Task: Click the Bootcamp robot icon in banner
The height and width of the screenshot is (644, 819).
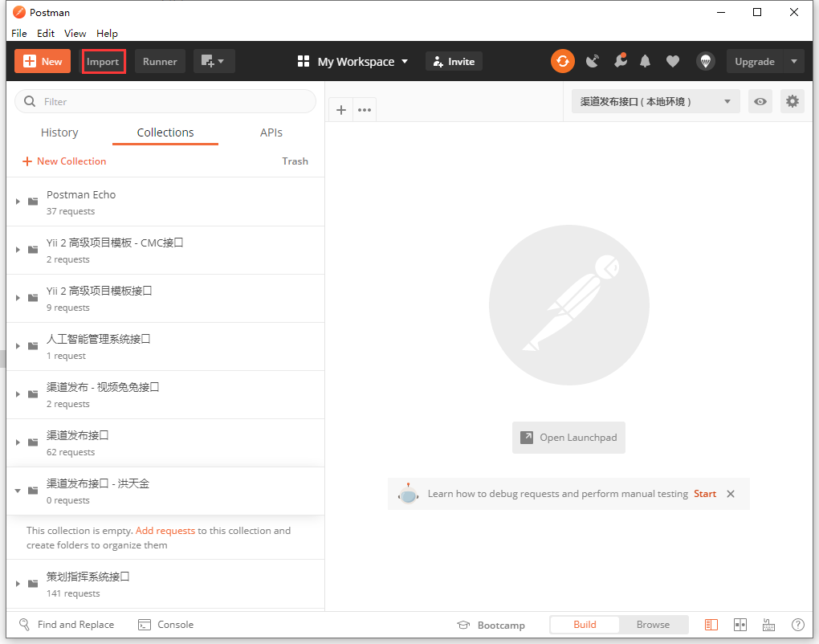Action: click(409, 494)
